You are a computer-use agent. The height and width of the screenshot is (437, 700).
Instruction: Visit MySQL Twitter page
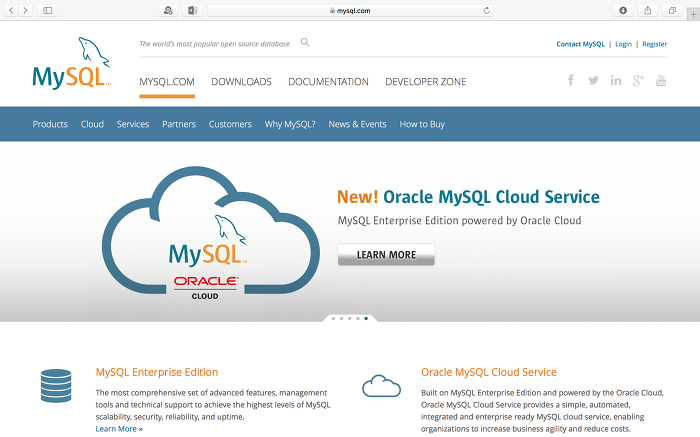(x=593, y=80)
